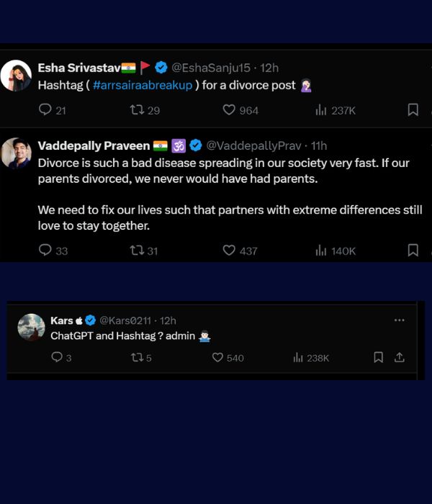This screenshot has height=504, width=432.
Task: View analytics on Esha Srivastav's tweet
Action: (321, 110)
